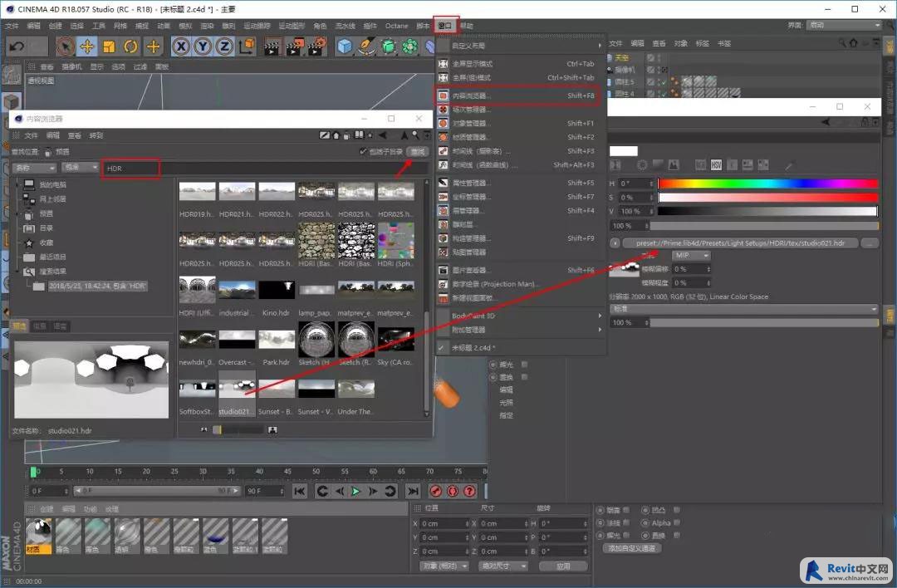Toggle the Z axis lock

(224, 46)
